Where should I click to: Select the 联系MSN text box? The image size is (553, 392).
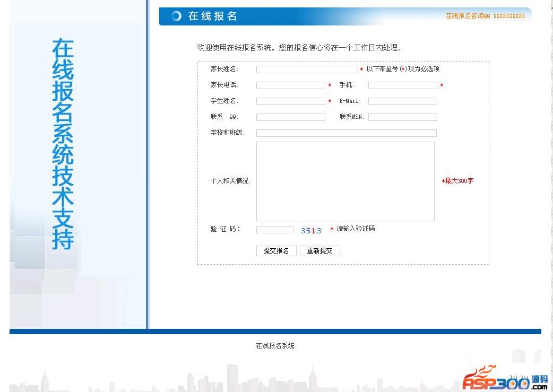(403, 117)
